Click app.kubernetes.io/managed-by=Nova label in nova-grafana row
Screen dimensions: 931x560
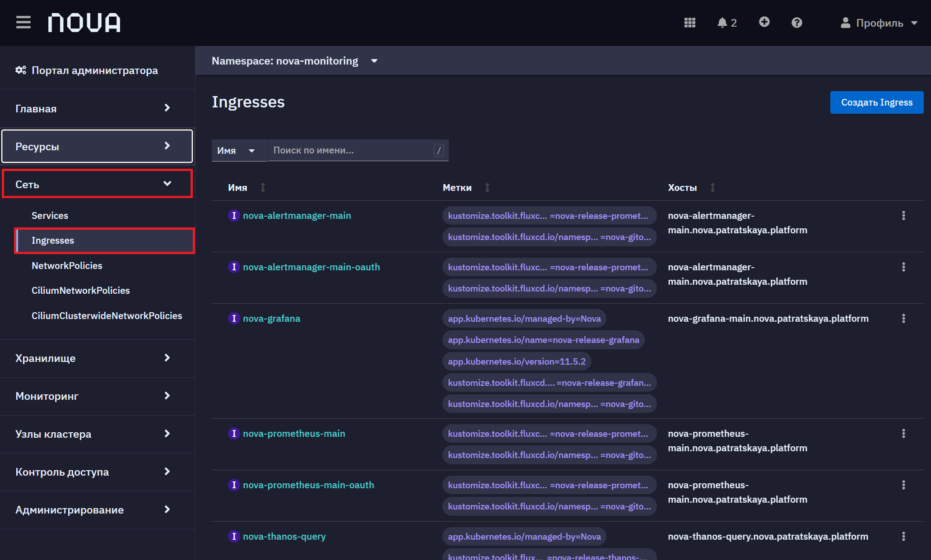coord(524,319)
